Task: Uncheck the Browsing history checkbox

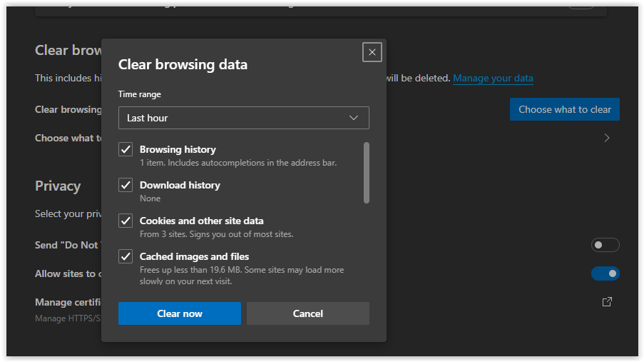Action: (x=126, y=149)
